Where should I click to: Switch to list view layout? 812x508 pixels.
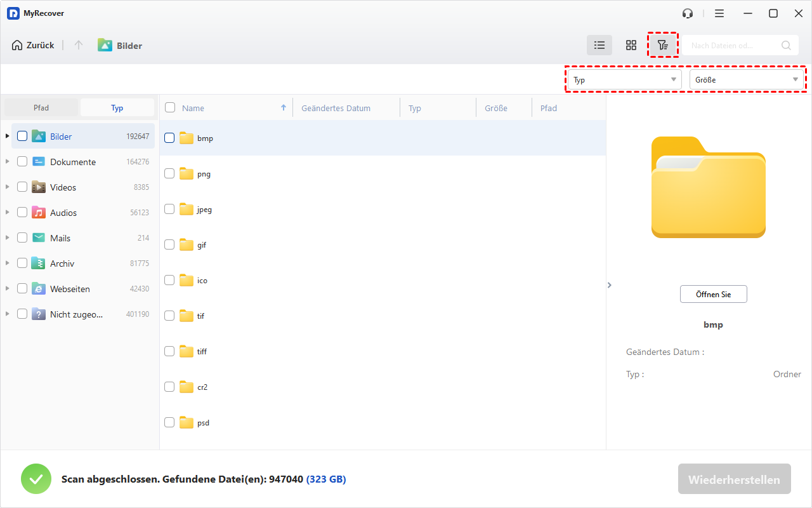[599, 45]
